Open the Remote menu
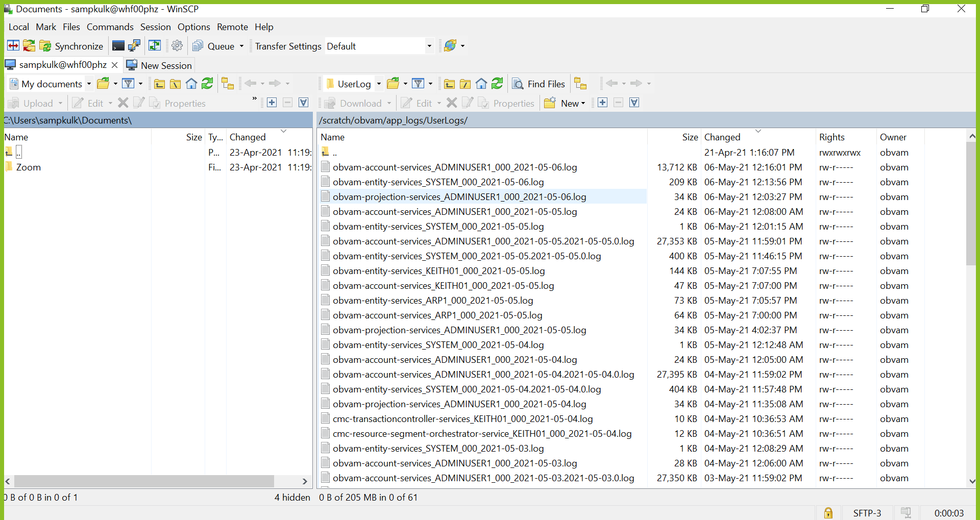 pyautogui.click(x=232, y=27)
